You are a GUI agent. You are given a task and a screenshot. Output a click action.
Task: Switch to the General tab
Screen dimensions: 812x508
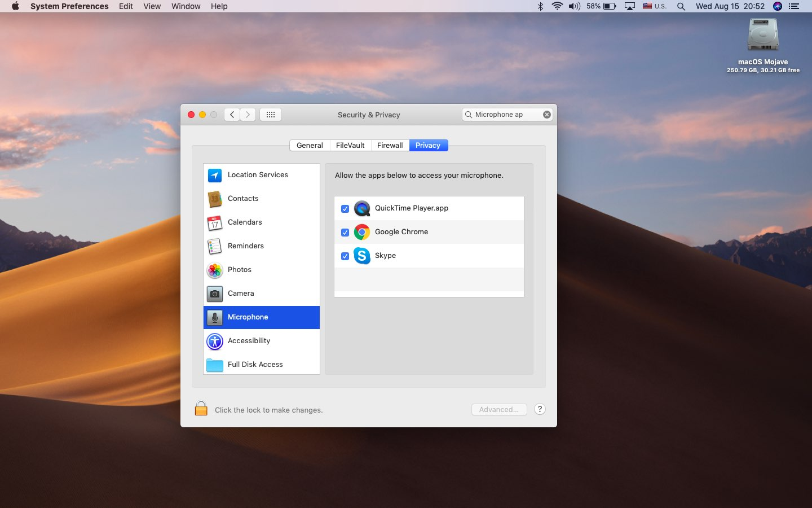pos(310,145)
